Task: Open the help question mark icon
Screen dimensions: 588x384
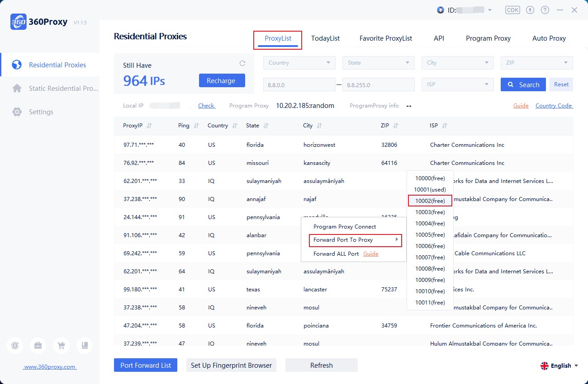Action: tap(545, 10)
